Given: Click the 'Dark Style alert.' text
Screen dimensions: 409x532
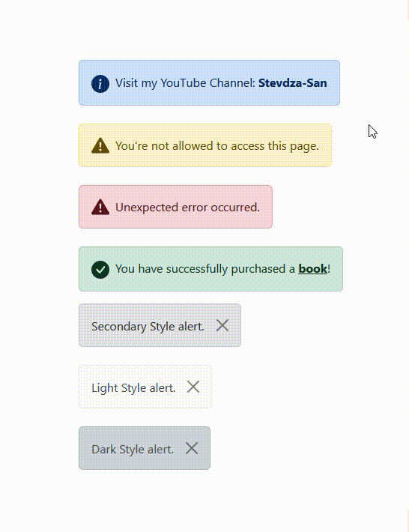Looking at the screenshot, I should 133,450.
